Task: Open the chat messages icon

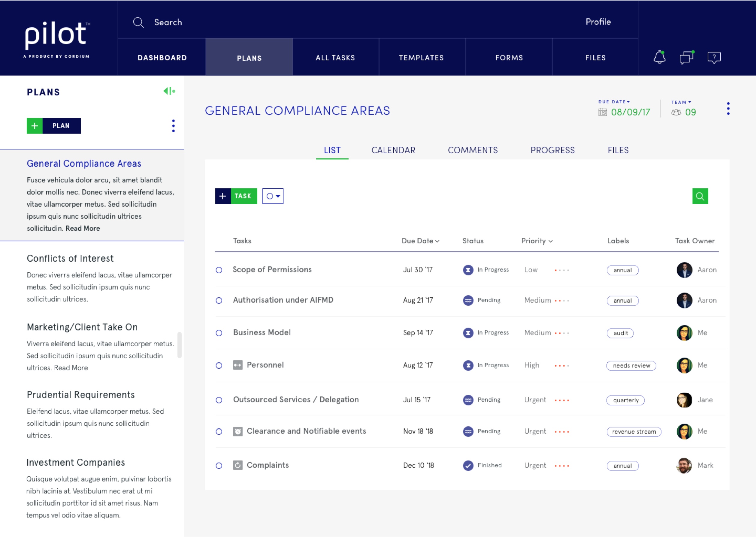Action: pos(687,58)
